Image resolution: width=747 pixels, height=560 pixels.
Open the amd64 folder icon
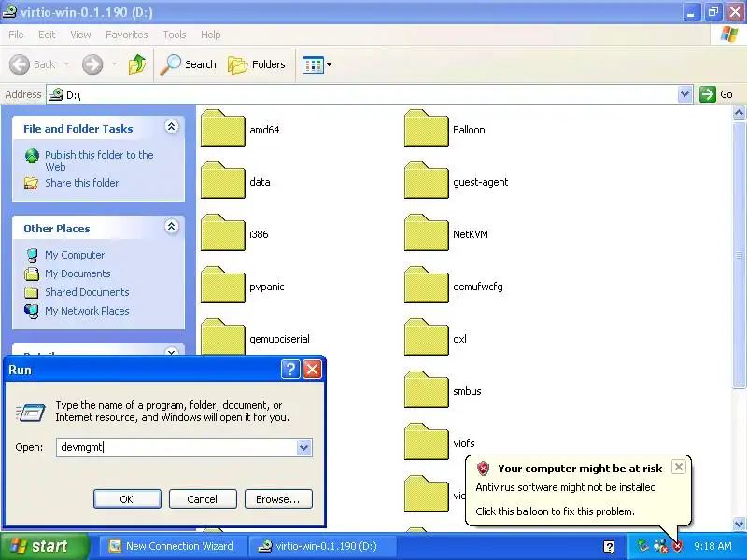222,128
